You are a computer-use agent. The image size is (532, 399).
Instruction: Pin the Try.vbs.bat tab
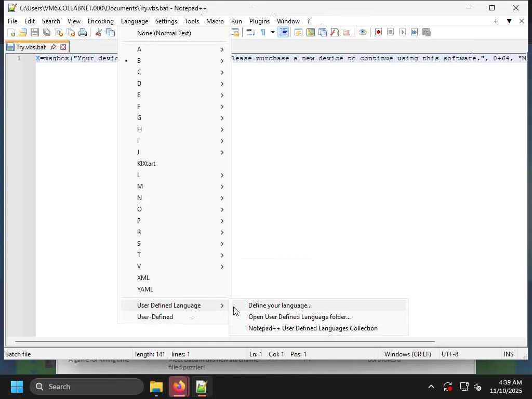tap(54, 47)
